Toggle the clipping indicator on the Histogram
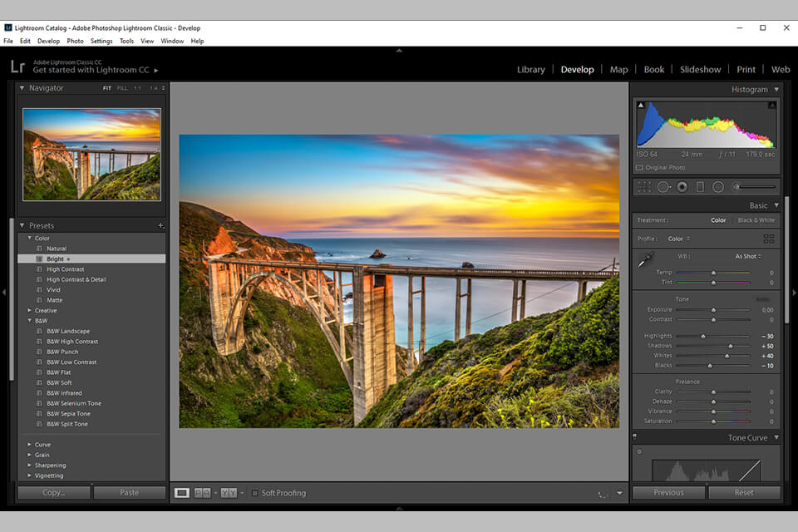 coord(640,105)
